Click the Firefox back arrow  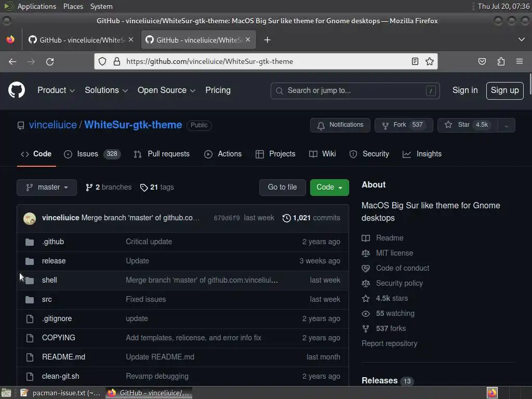pyautogui.click(x=12, y=61)
